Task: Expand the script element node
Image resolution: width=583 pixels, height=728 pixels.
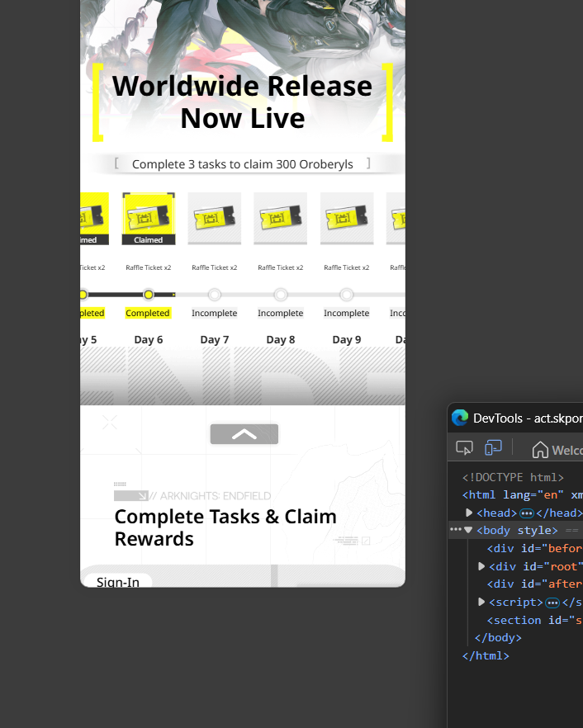Action: (x=481, y=603)
